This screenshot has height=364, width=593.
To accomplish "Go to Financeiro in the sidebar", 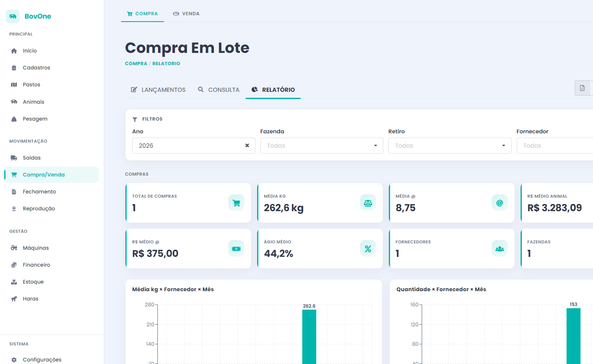I will tap(51, 265).
